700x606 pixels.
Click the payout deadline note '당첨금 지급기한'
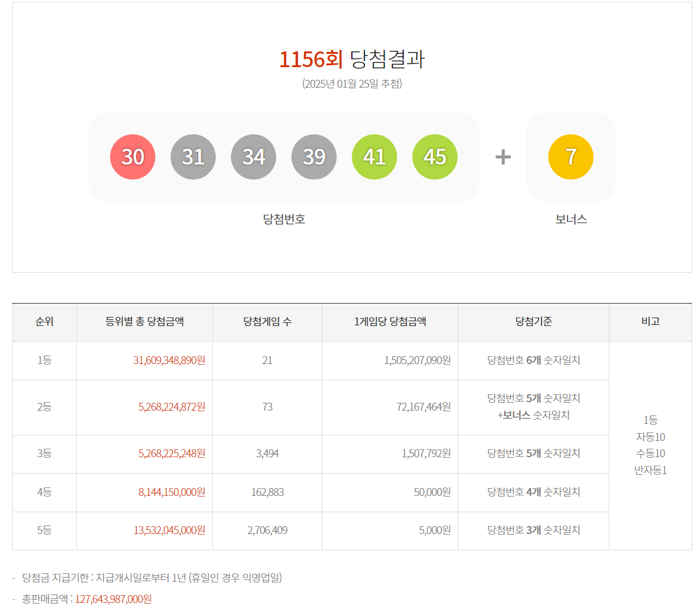(55, 578)
